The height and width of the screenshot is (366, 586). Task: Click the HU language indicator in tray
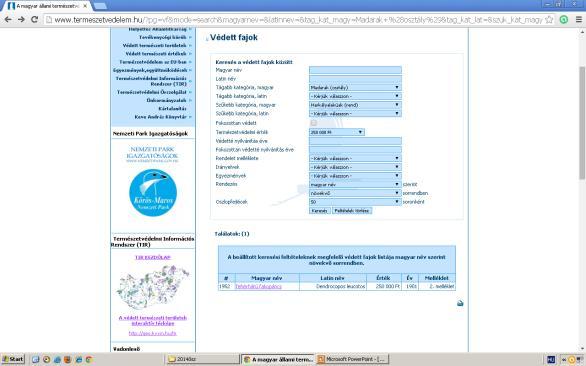551,359
